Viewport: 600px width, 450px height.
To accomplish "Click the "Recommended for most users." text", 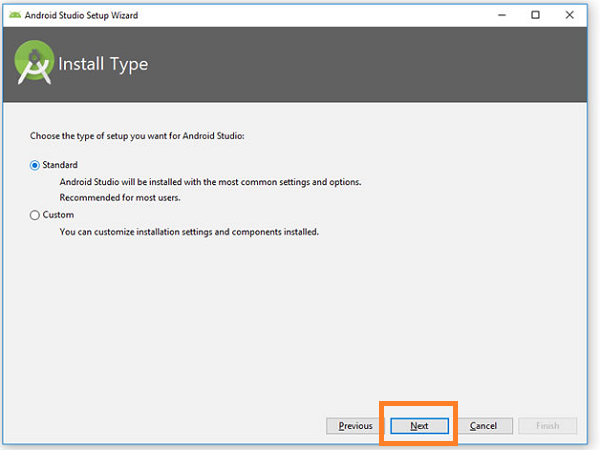I will click(x=120, y=197).
